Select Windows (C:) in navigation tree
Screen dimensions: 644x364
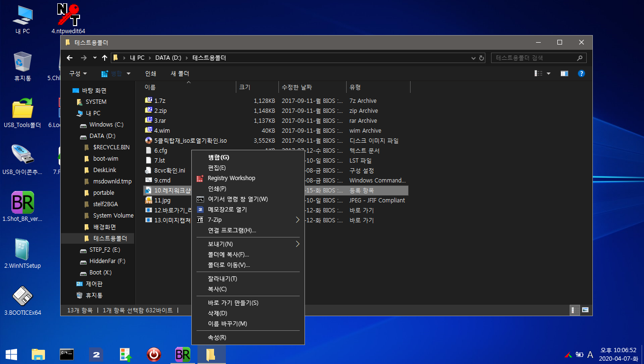tap(106, 125)
